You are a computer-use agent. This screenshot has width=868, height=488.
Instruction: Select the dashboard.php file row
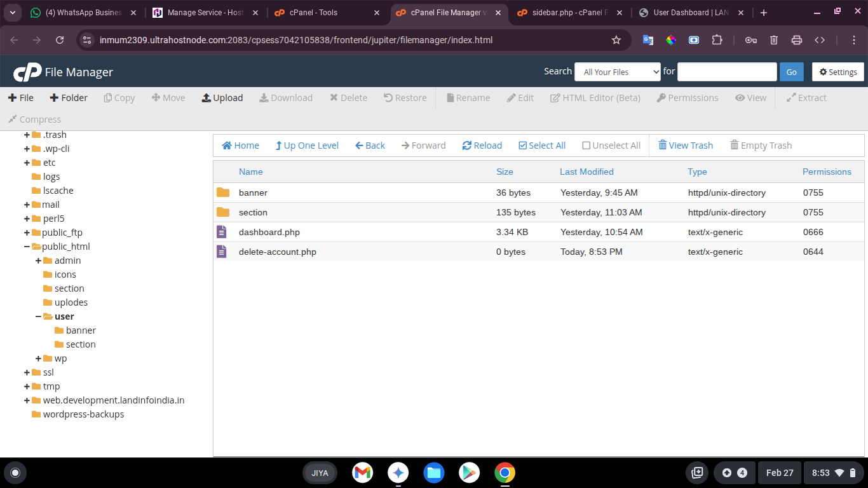(269, 232)
